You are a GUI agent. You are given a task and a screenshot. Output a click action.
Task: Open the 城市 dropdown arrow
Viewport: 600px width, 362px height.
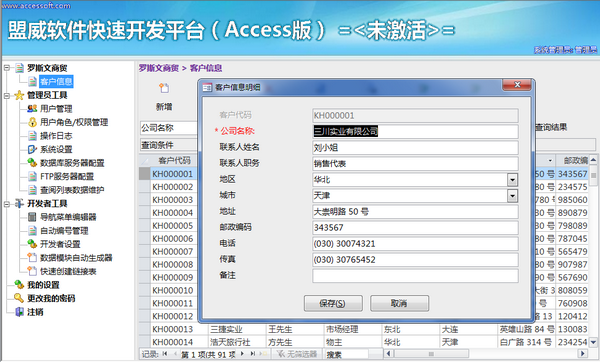tap(512, 196)
